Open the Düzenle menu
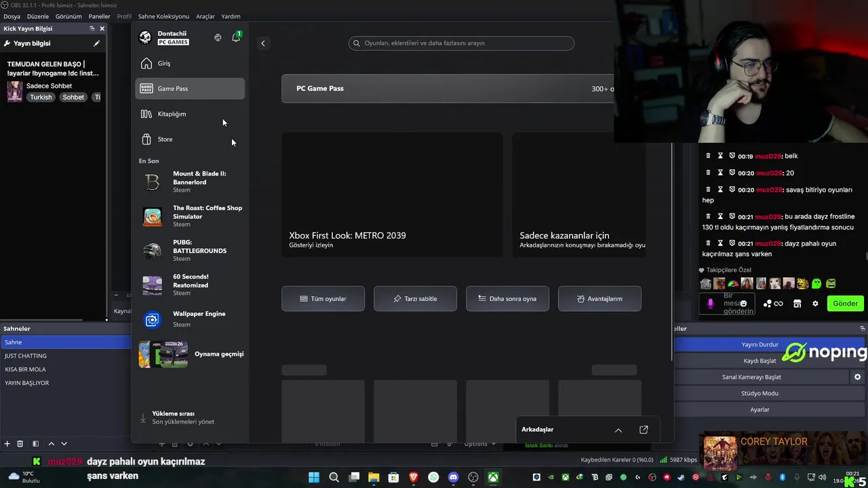 tap(38, 16)
